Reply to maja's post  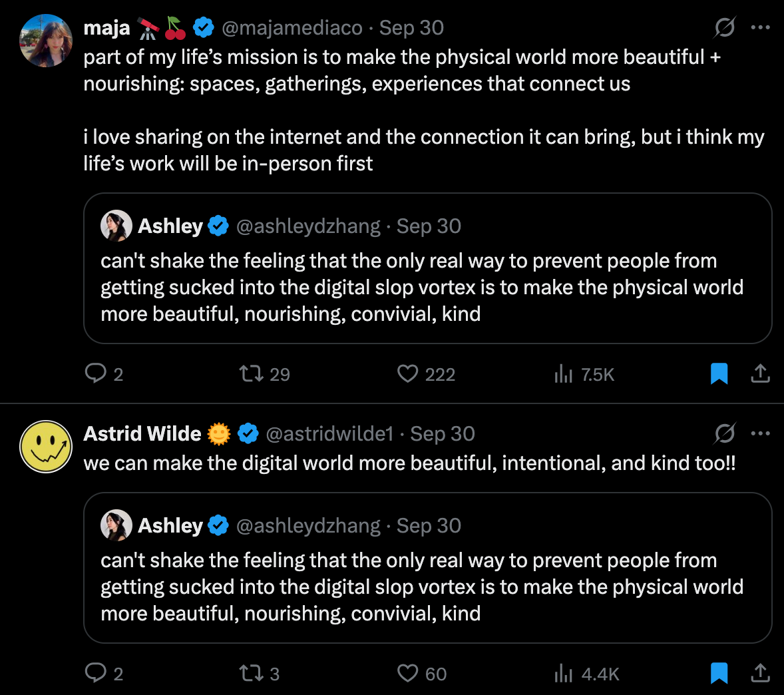point(97,373)
